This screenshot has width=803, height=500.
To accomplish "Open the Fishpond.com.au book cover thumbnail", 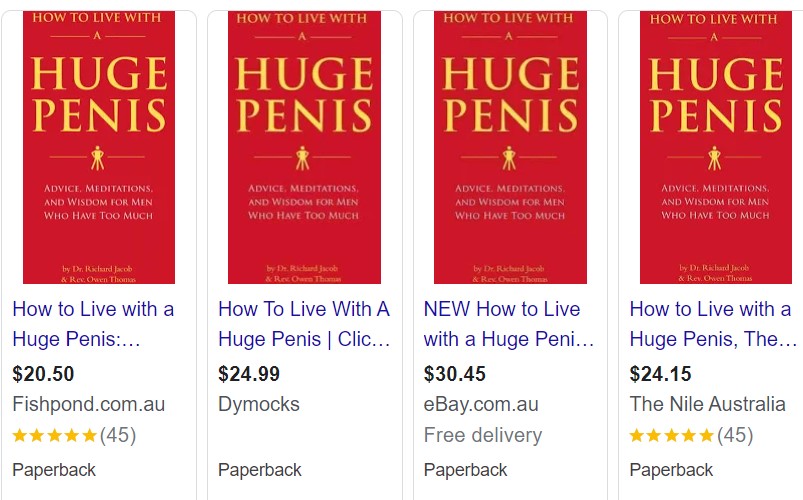I will pos(99,147).
